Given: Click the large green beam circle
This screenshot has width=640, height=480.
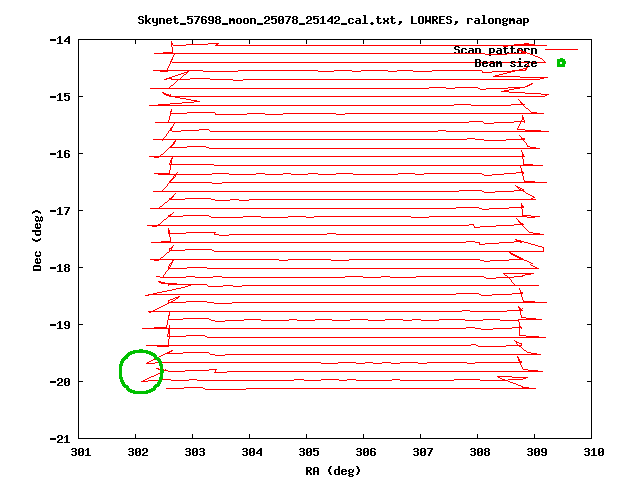Looking at the screenshot, I should tap(141, 371).
